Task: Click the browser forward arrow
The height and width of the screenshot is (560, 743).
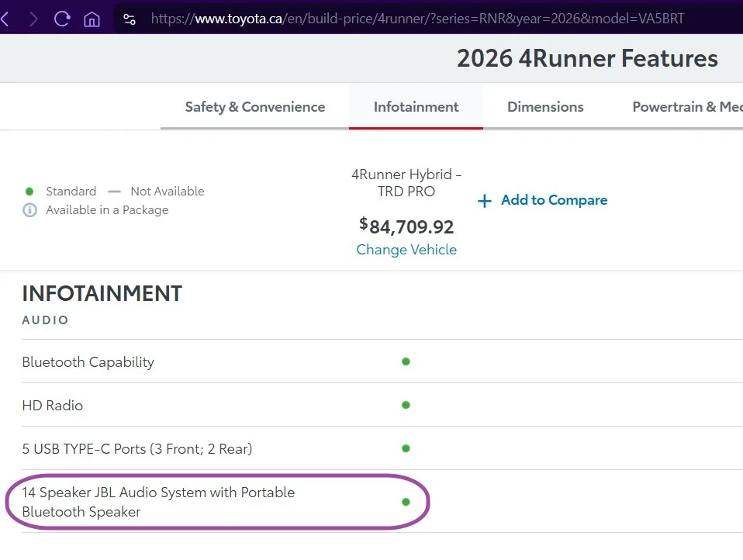Action: (33, 19)
